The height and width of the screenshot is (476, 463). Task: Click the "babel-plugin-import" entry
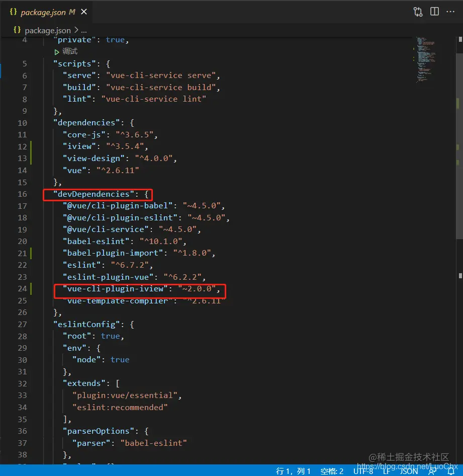pos(139,253)
